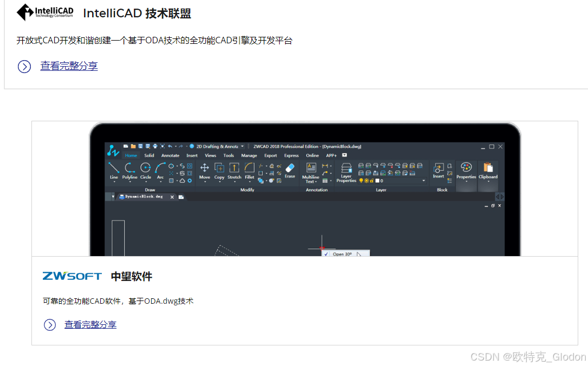Screen dimensions: 588x366
Task: Open the Express ribbon tab
Action: tap(292, 155)
